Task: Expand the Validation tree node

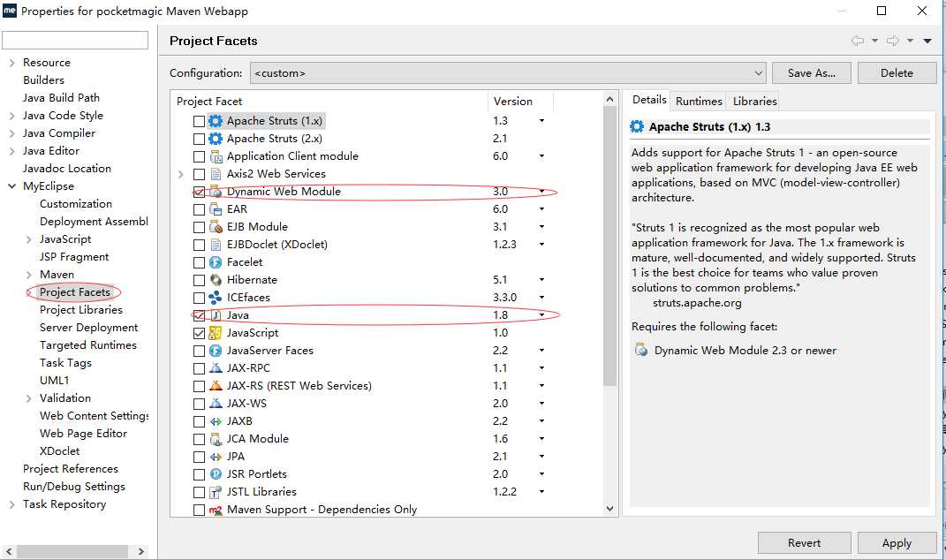Action: (x=28, y=398)
